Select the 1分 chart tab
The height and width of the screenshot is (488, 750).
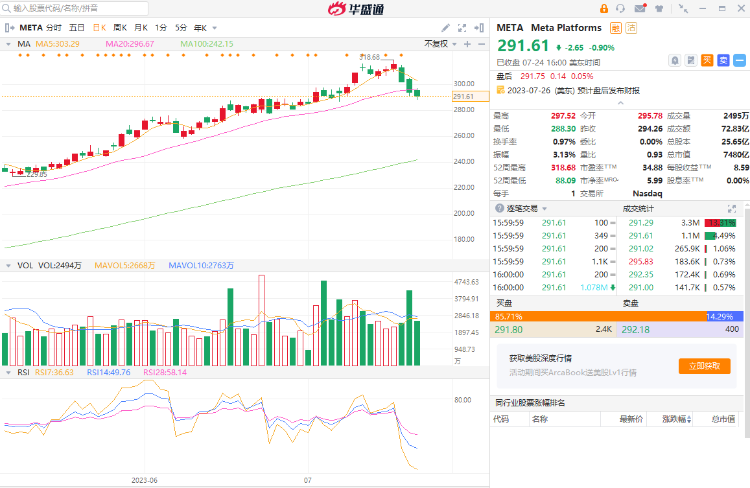click(161, 28)
